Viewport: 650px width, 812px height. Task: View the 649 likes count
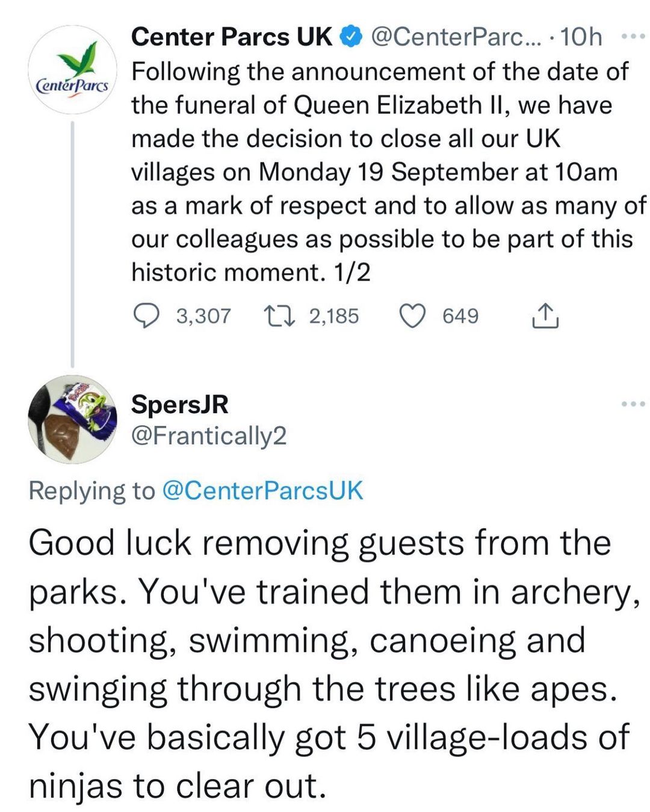(x=460, y=316)
